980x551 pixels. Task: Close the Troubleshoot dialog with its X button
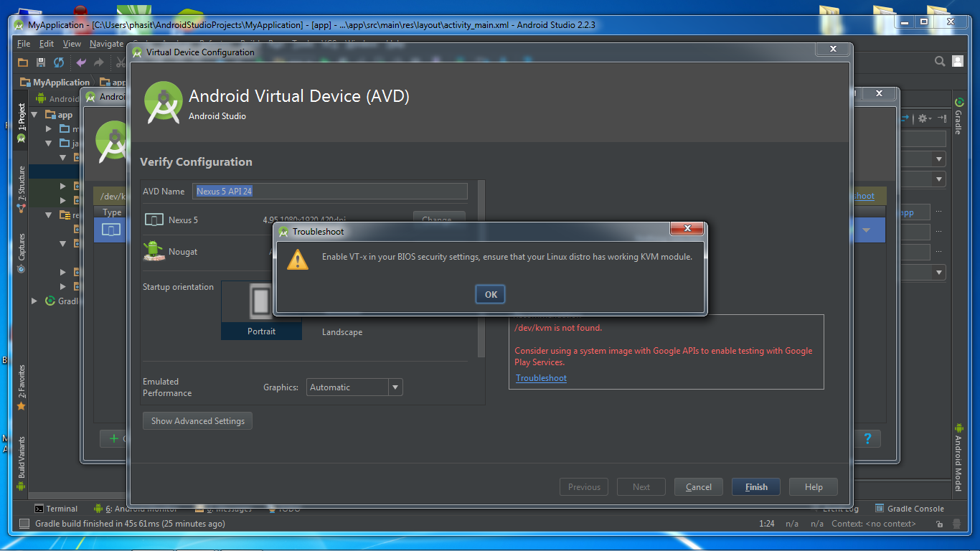point(687,228)
